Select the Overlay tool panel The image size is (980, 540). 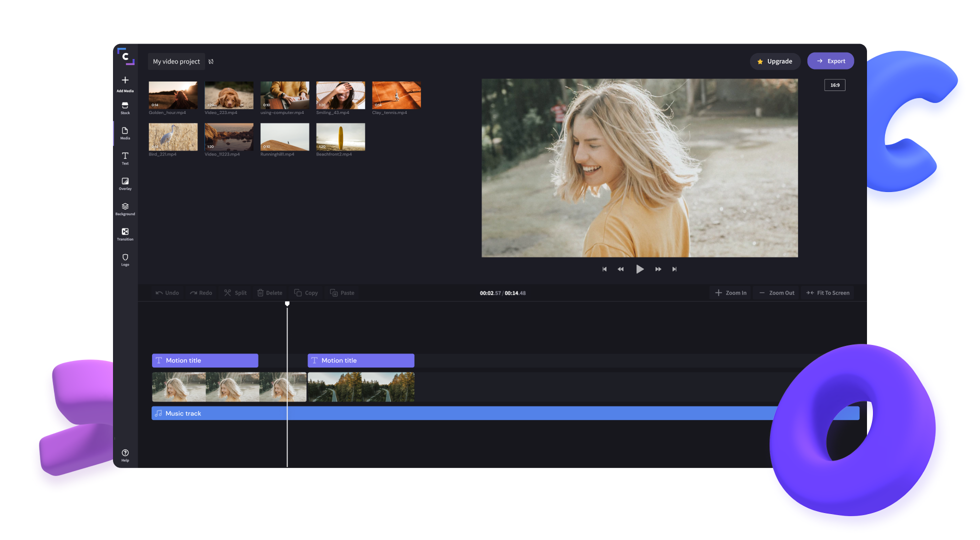pos(124,183)
